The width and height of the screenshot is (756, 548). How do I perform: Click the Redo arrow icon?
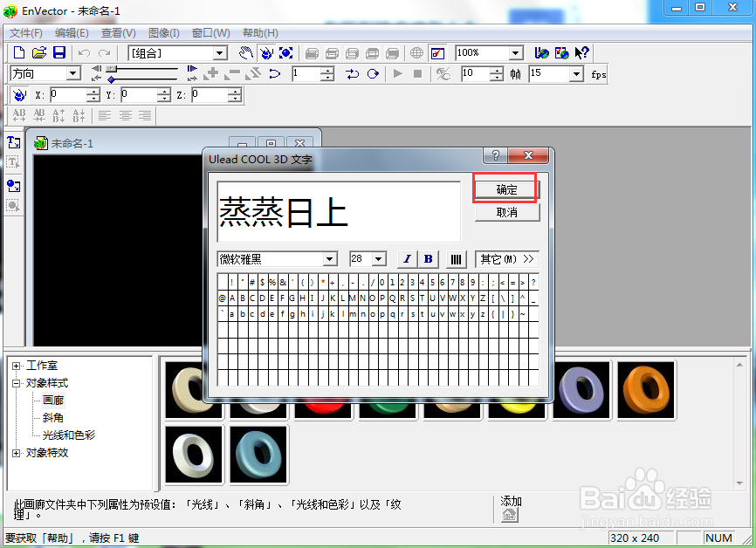click(104, 52)
